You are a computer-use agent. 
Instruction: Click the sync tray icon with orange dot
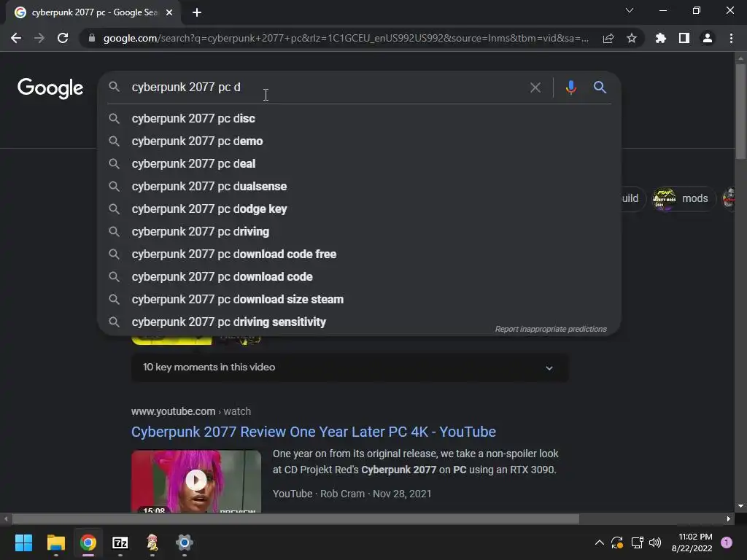pyautogui.click(x=617, y=542)
